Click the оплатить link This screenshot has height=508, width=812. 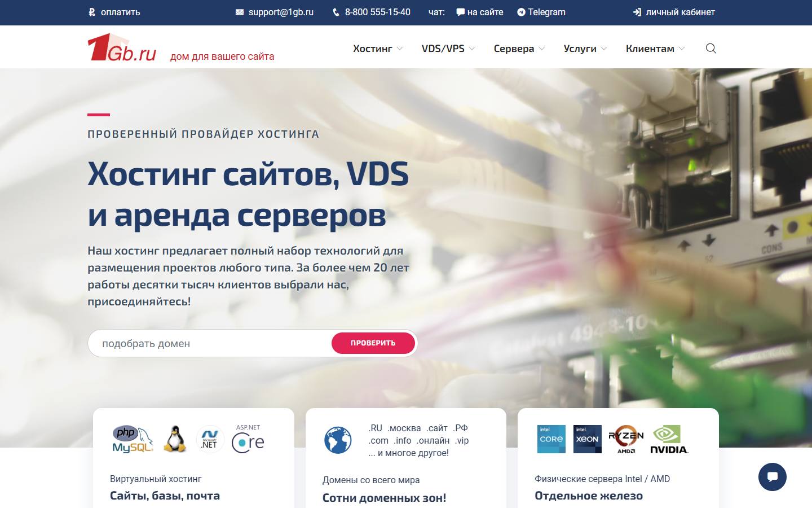(120, 12)
